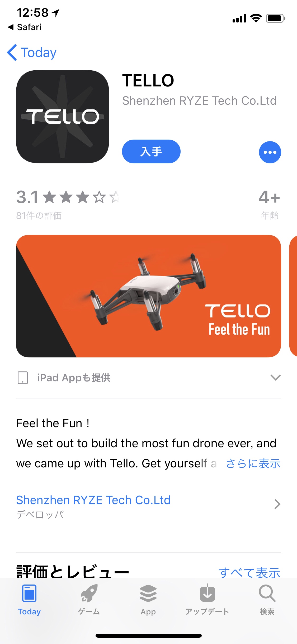The width and height of the screenshot is (297, 644).
Task: Tap the blue more options ellipsis button
Action: click(x=270, y=152)
